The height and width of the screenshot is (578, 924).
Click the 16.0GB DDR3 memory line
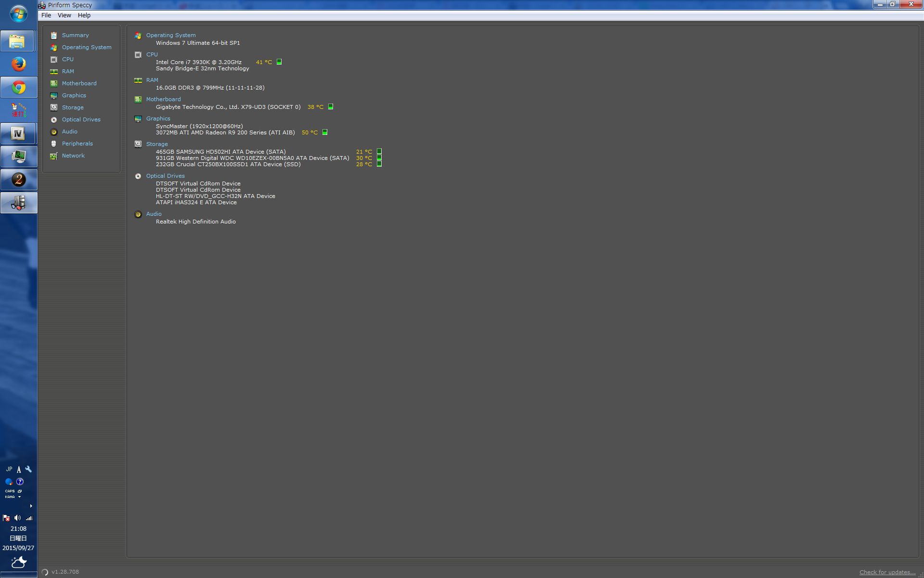210,88
